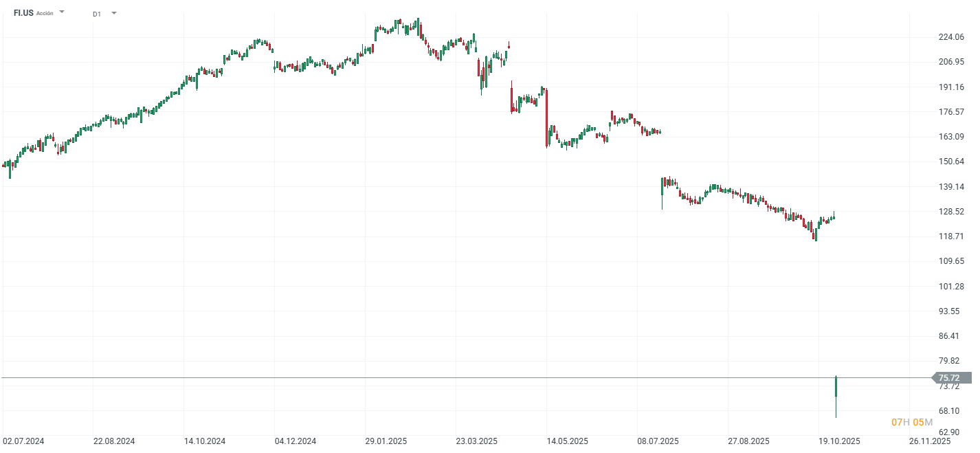Click the Acción dropdown arrow
This screenshot has height=453, width=980.
click(61, 12)
